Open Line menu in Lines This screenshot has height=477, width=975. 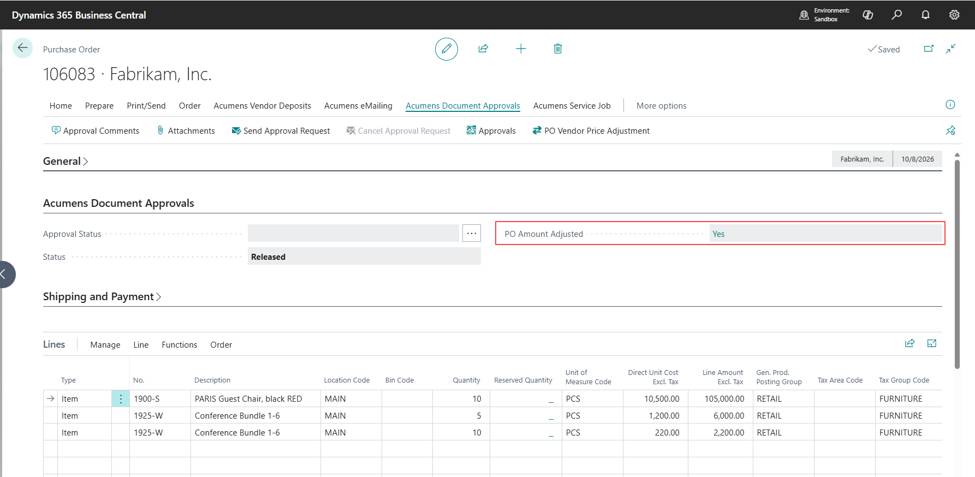click(x=141, y=345)
